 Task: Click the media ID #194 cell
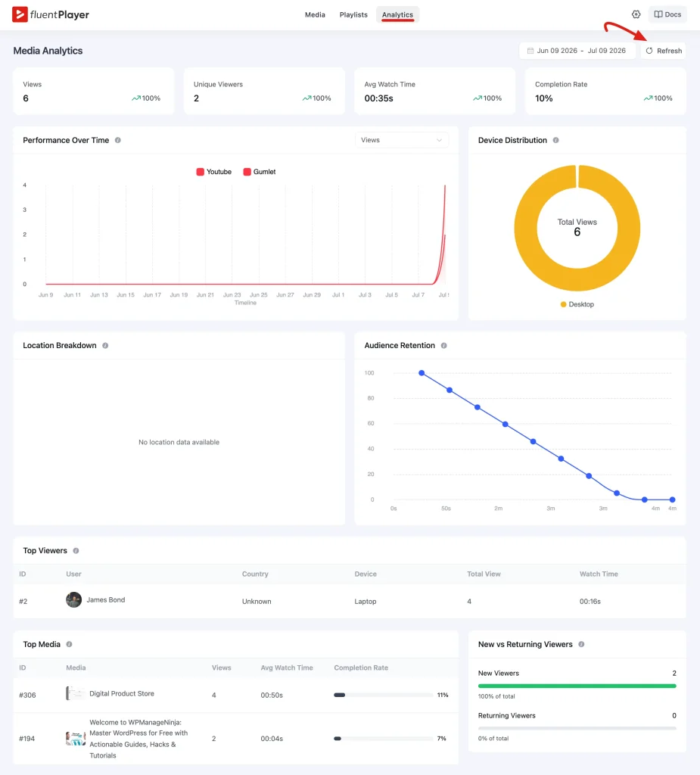(x=26, y=739)
